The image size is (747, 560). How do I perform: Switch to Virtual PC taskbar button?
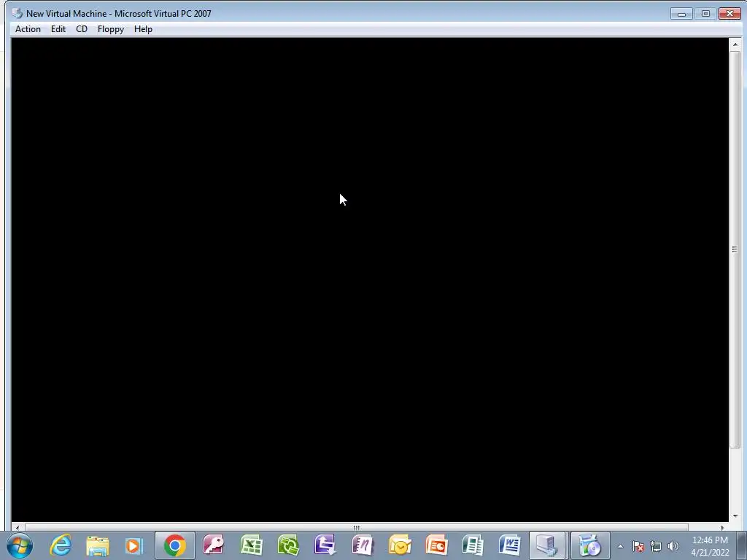(x=547, y=545)
